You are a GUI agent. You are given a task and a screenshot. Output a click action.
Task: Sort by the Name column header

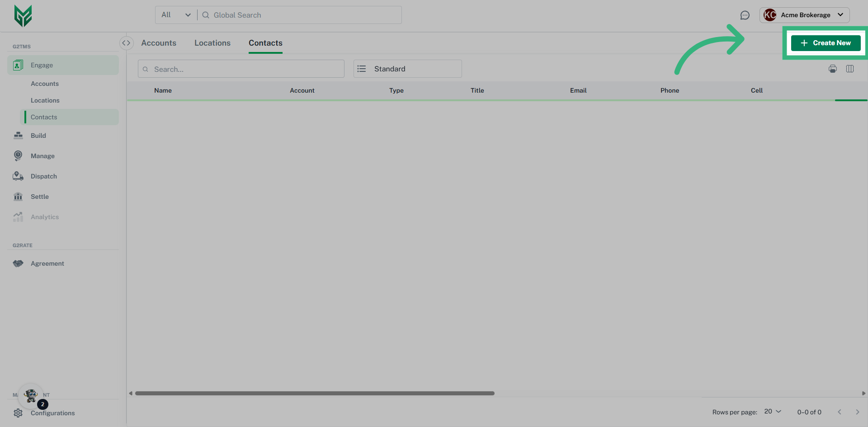pos(163,90)
